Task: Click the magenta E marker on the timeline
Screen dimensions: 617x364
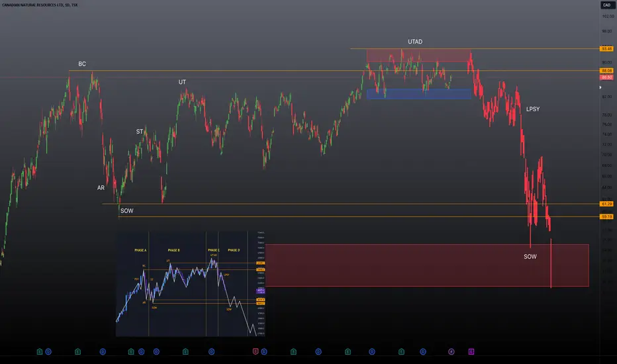Action: (471, 351)
